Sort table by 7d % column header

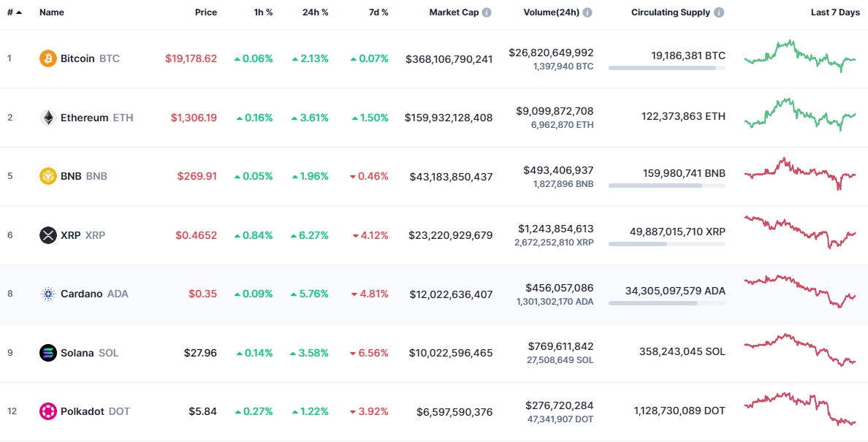pyautogui.click(x=378, y=12)
